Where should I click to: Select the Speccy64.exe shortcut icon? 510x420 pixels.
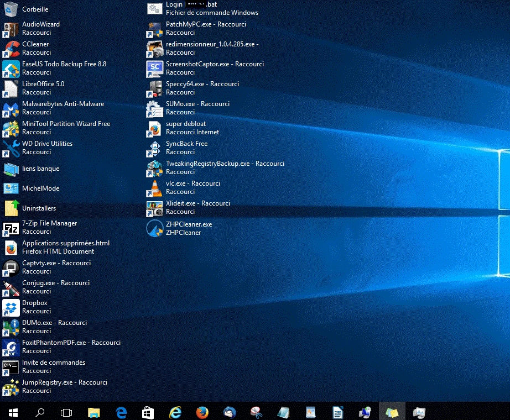coord(154,88)
